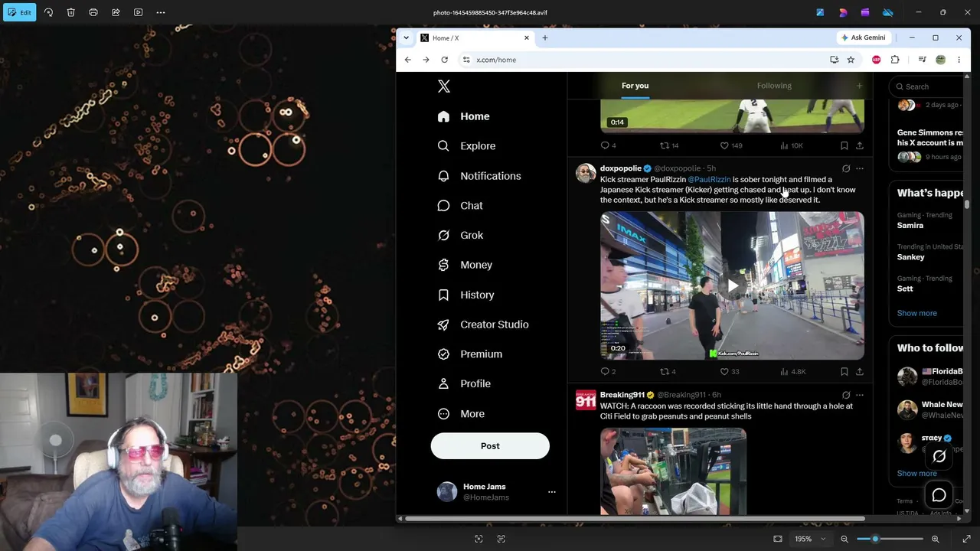This screenshot has height=551, width=980.
Task: Click the Ask Gemini button
Action: (864, 37)
